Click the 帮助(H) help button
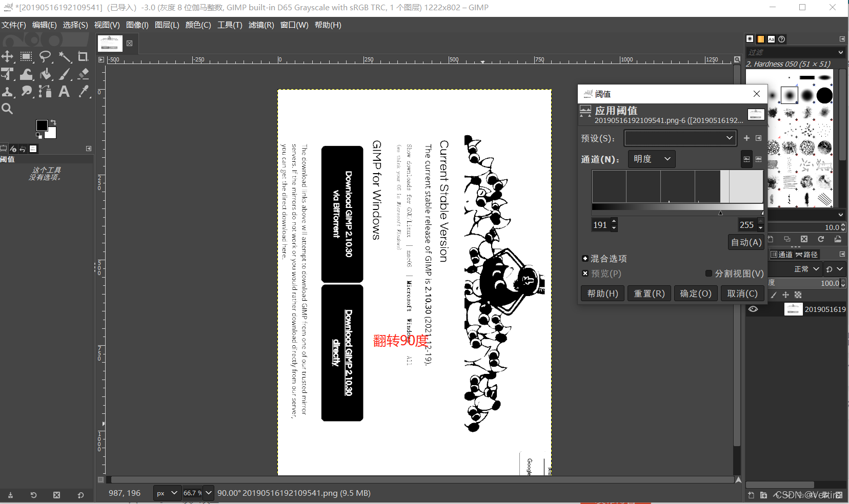This screenshot has height=504, width=849. 603,293
